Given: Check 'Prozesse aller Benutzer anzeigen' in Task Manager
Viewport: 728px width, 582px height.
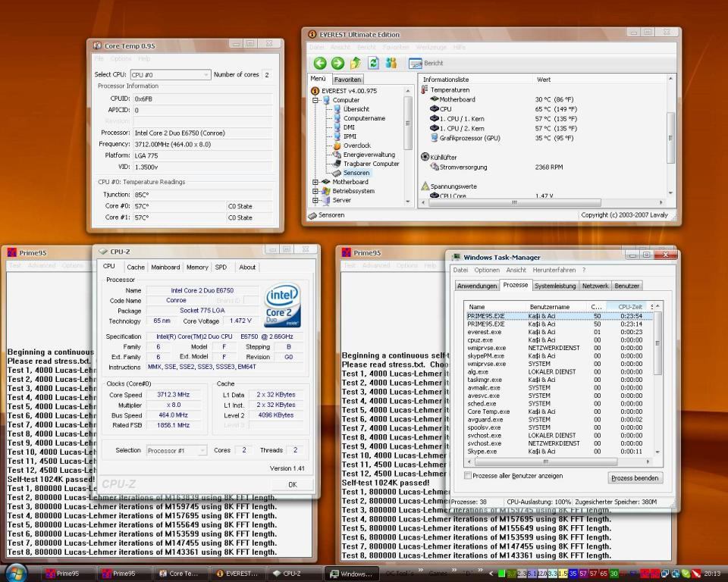Looking at the screenshot, I should click(x=468, y=475).
